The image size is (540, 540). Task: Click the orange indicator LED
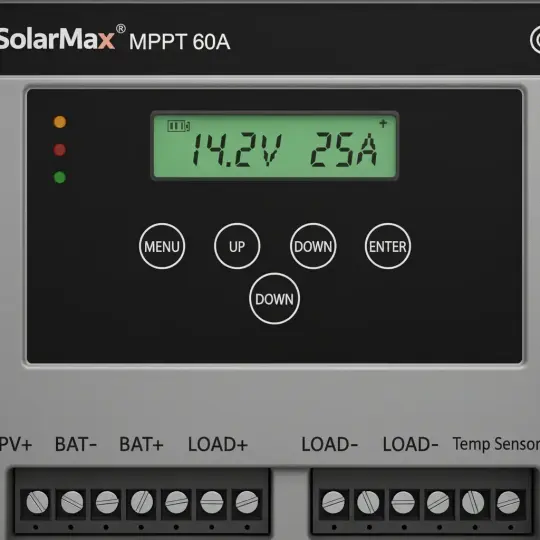[60, 122]
